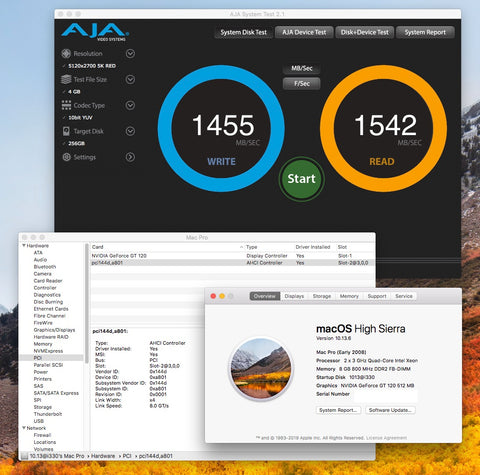Select Ethernet Cards in the sidebar
480x475 pixels.
click(x=51, y=309)
